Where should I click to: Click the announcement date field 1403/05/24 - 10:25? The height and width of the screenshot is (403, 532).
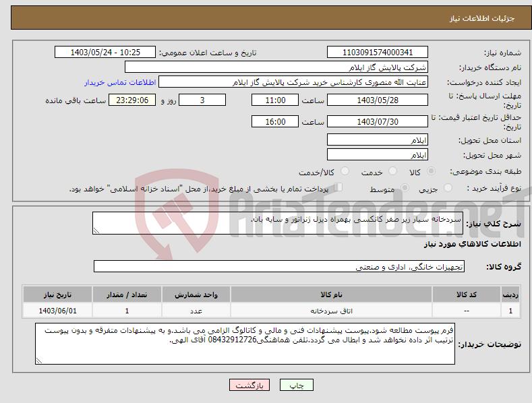click(105, 53)
